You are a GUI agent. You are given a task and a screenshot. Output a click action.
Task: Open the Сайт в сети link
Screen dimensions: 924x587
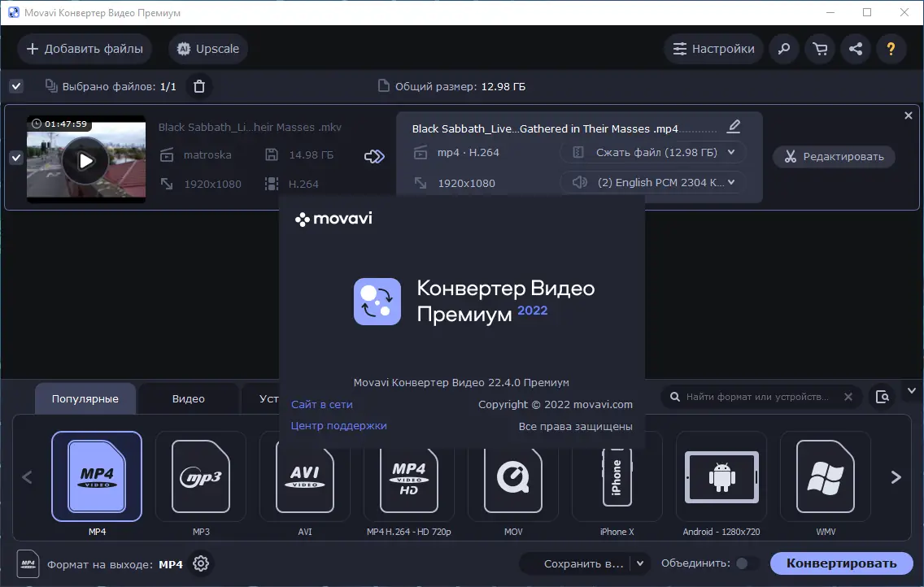[322, 405]
